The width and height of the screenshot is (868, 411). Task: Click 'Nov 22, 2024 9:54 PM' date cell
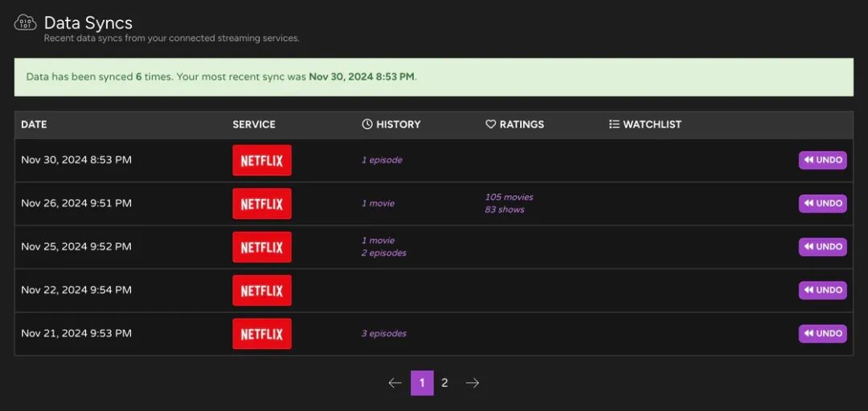[x=76, y=290]
